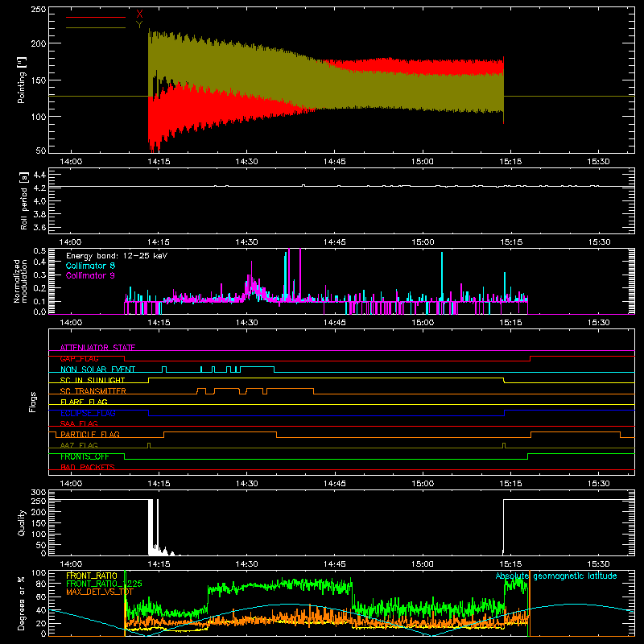Click the olive Y legend line
This screenshot has width=644, height=644.
coord(96,27)
